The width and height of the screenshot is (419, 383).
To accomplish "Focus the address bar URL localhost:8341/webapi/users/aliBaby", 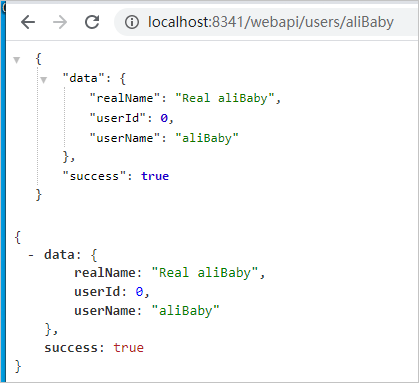I will tap(271, 22).
